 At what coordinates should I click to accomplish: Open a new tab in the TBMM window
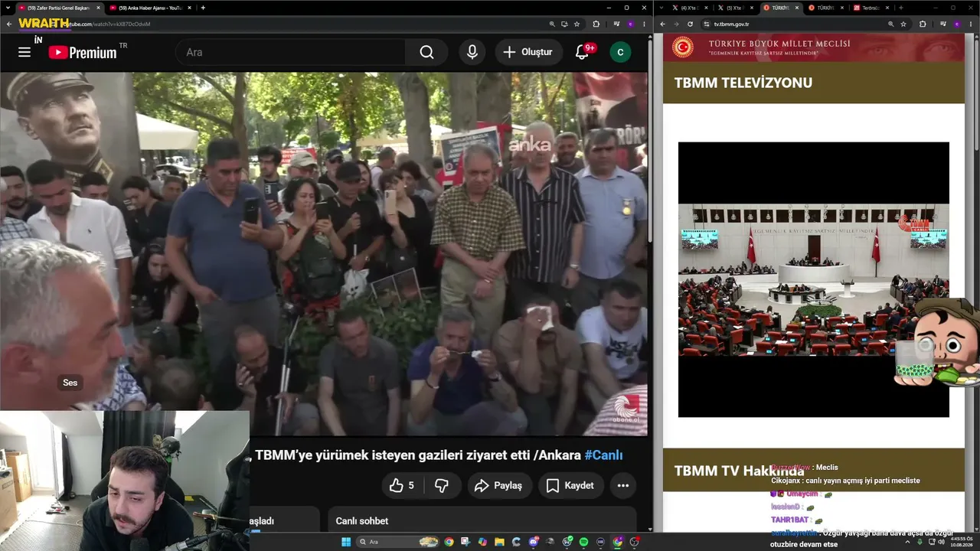tap(901, 8)
